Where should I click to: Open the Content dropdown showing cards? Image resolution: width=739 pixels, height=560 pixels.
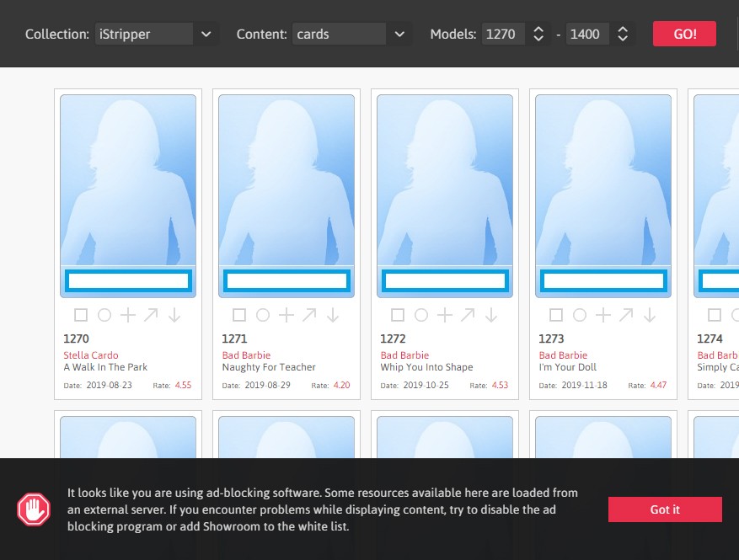coord(351,34)
